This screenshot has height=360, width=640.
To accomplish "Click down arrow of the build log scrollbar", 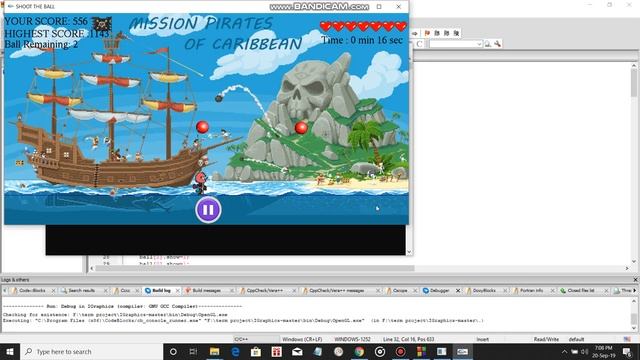I will (634, 328).
